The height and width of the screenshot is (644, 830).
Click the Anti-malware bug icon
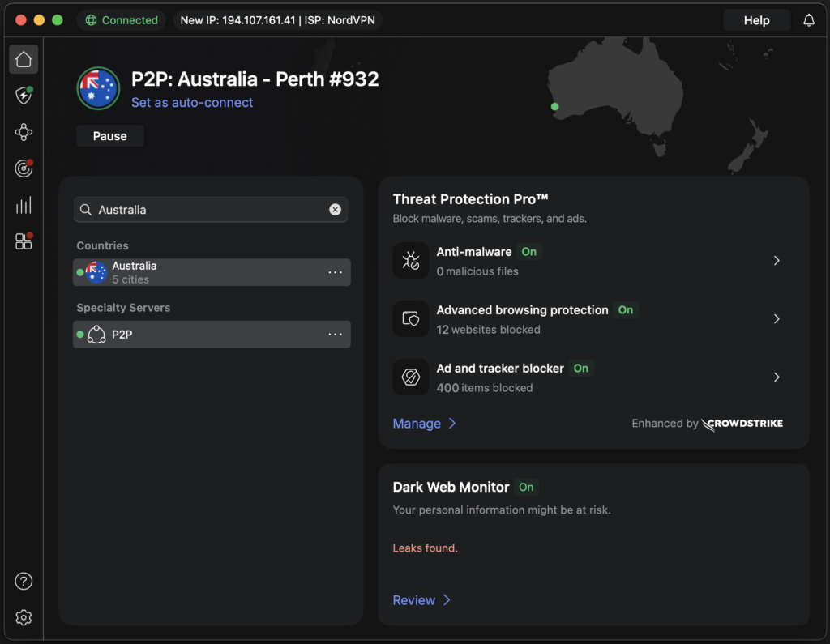(x=411, y=260)
